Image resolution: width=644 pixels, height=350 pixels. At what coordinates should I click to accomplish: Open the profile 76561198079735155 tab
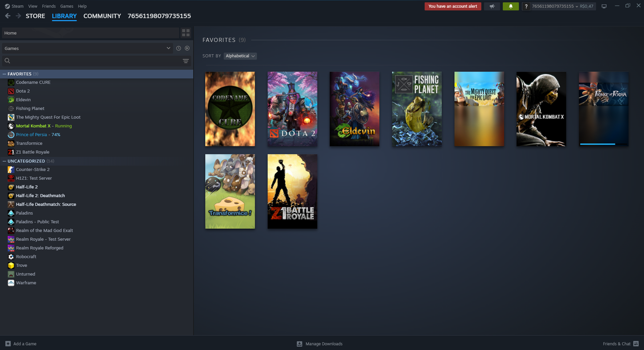[159, 16]
